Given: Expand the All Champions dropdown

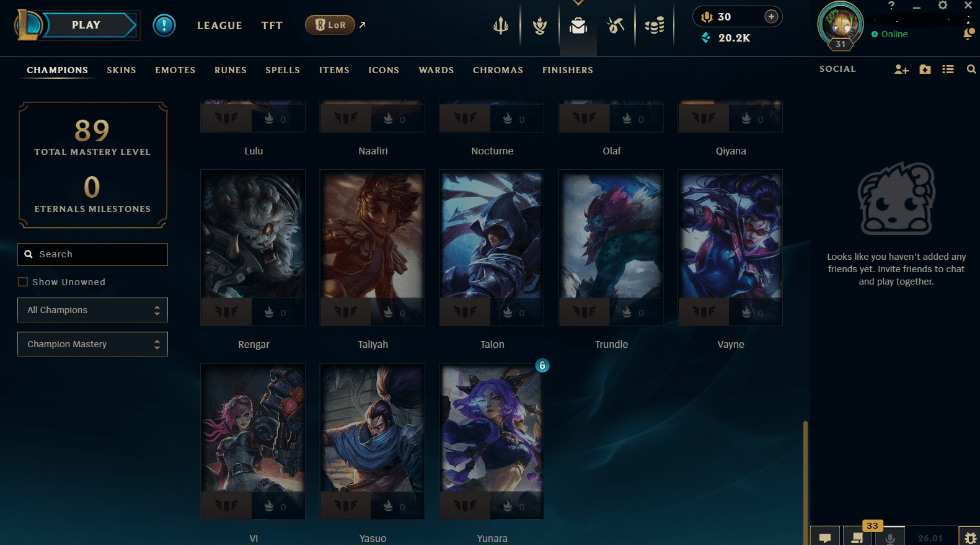Looking at the screenshot, I should (x=92, y=310).
